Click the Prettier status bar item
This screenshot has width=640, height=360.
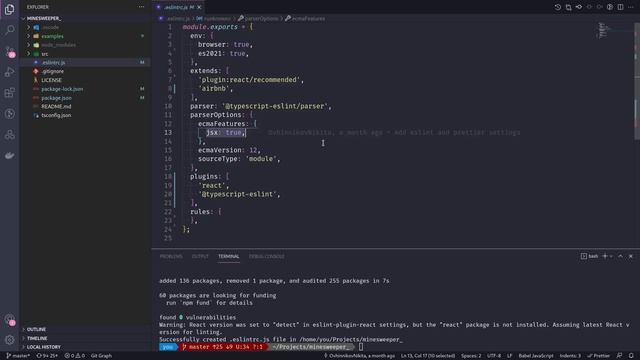coord(598,356)
